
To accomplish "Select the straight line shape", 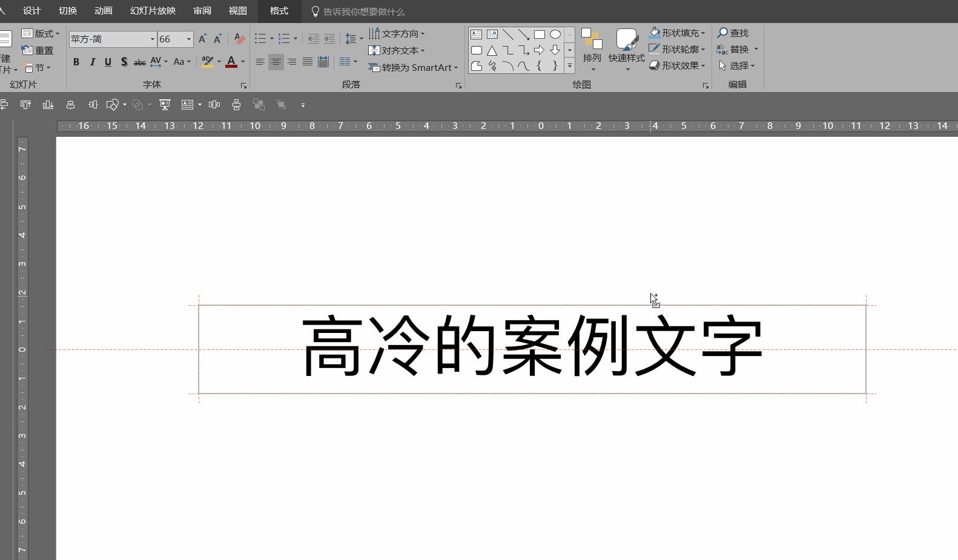I will (508, 35).
